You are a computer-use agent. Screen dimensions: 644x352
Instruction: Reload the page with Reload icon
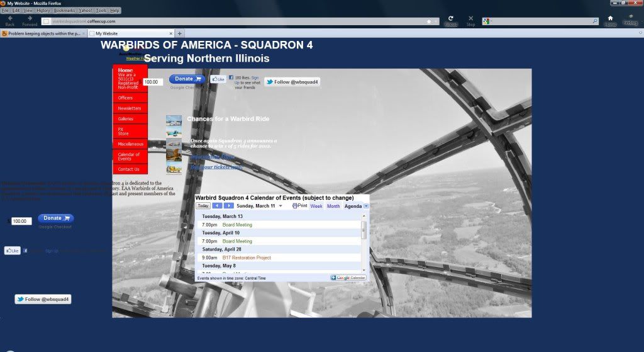450,18
